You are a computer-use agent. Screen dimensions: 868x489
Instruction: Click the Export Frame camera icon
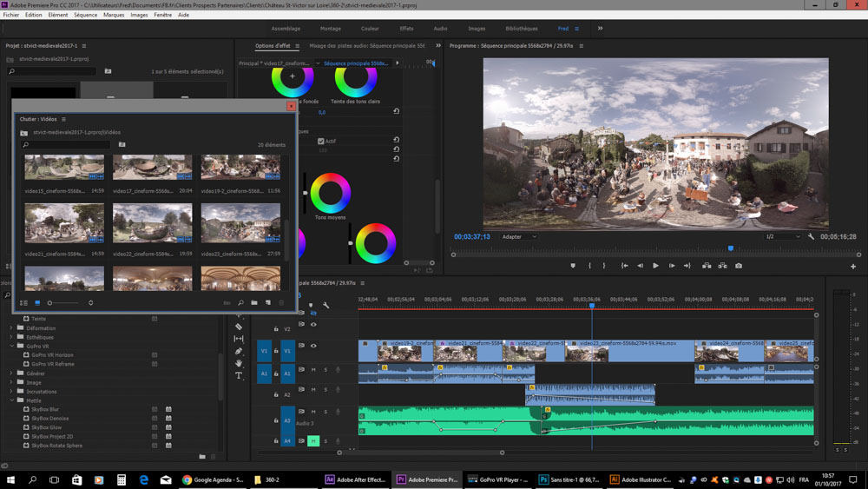pos(739,266)
